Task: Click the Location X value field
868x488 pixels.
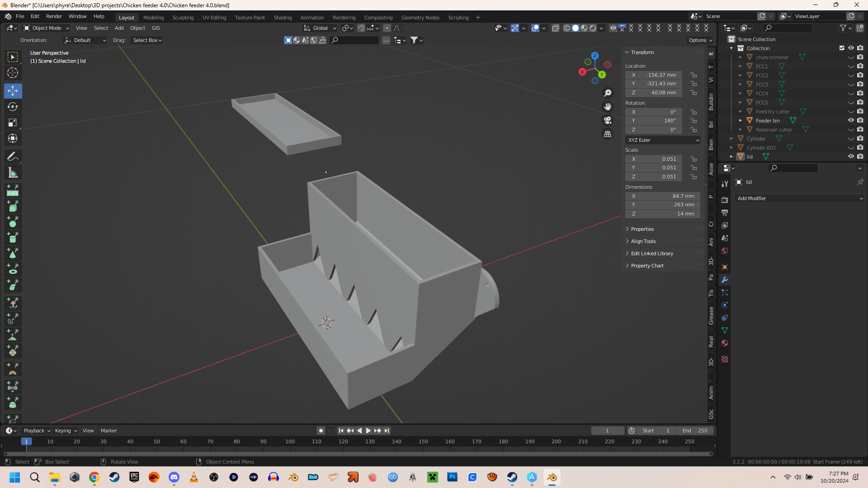Action: click(x=654, y=75)
